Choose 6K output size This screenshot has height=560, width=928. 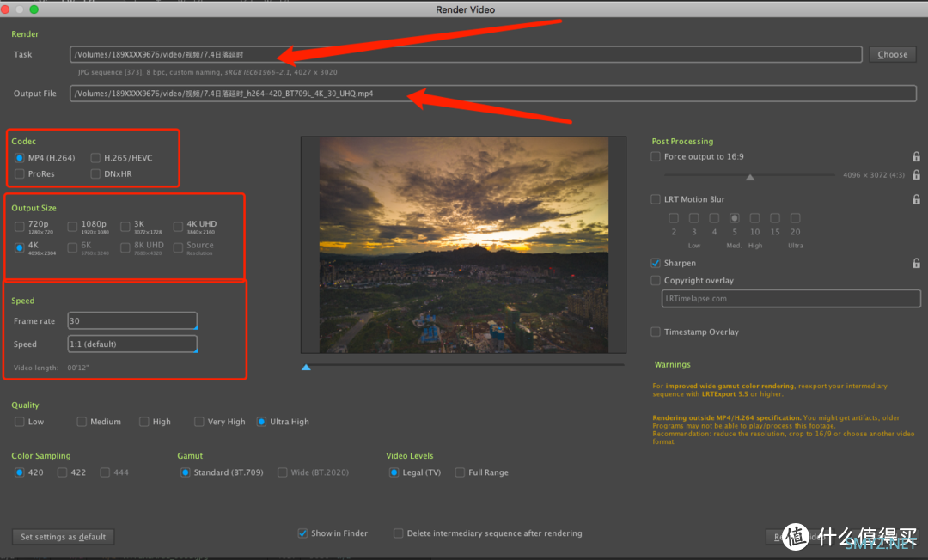[x=72, y=247]
